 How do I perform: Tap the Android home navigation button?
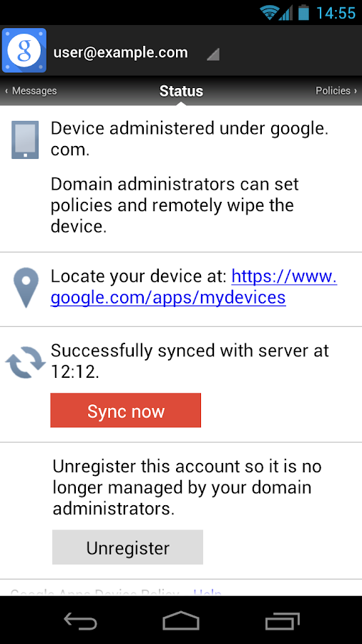click(181, 620)
